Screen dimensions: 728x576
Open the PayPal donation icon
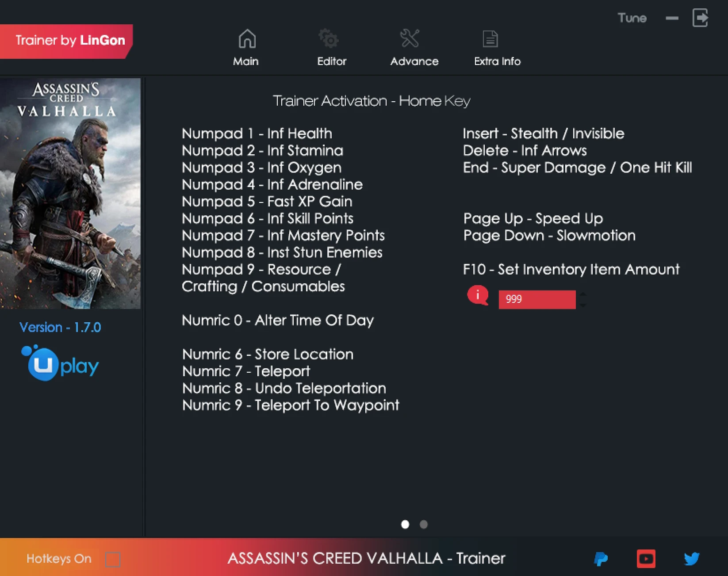(602, 558)
